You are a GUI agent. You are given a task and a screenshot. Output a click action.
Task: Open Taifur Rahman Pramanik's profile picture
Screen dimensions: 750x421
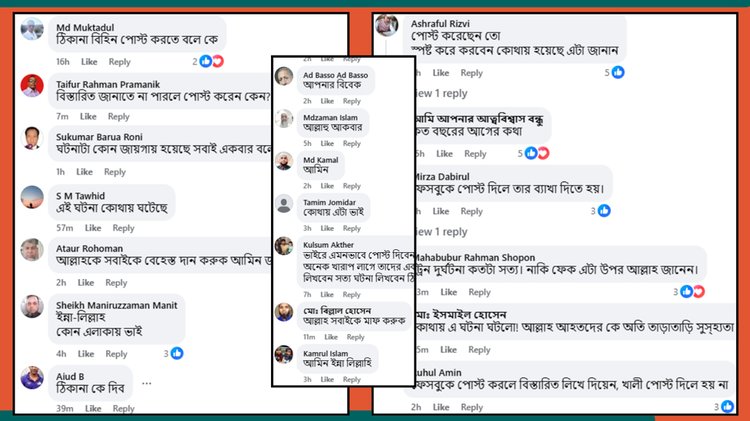(x=32, y=86)
